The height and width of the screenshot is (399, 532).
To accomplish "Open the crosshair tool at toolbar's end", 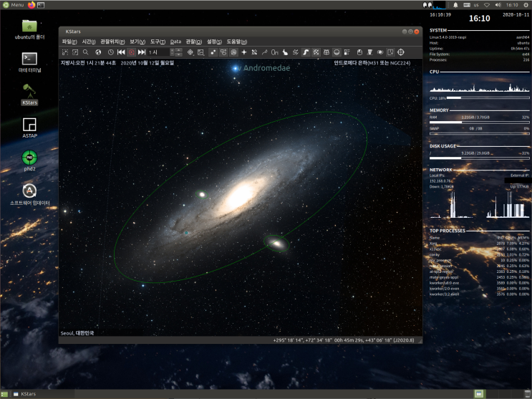I will pyautogui.click(x=400, y=52).
